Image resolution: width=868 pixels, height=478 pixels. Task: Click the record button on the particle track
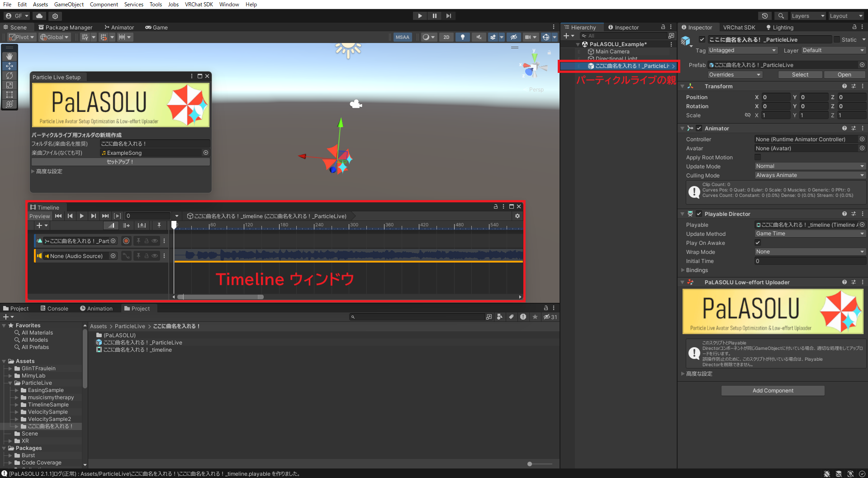[x=126, y=241]
